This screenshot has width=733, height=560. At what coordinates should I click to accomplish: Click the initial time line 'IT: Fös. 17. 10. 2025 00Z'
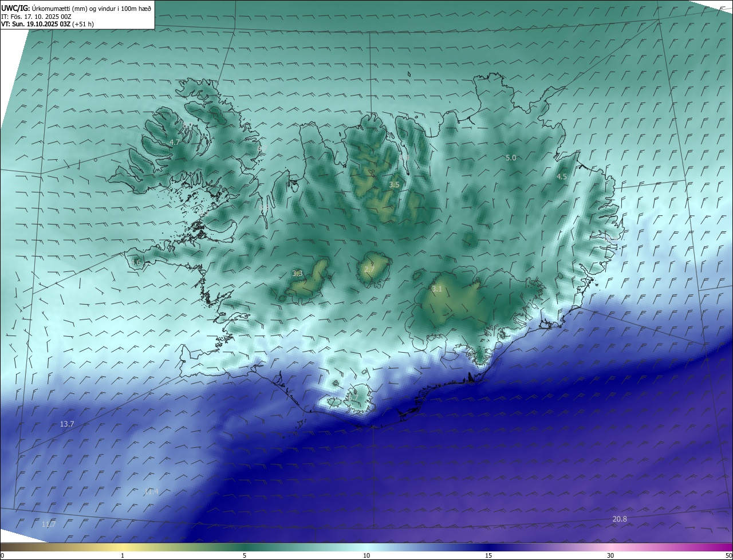(36, 17)
